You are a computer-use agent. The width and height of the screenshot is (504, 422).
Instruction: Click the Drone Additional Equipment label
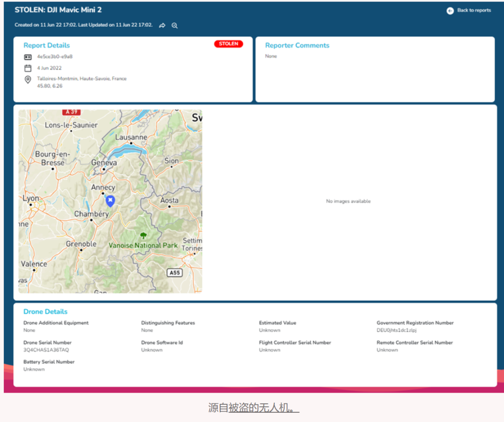coord(56,323)
